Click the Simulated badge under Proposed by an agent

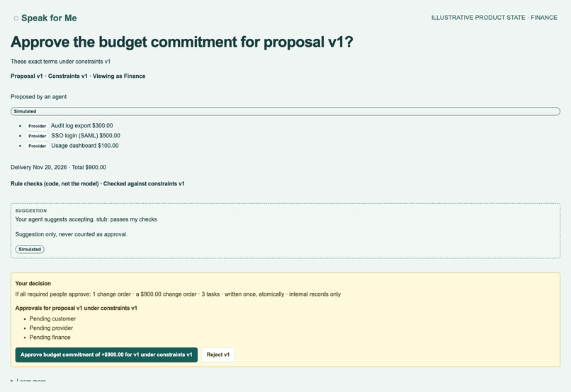tap(285, 111)
